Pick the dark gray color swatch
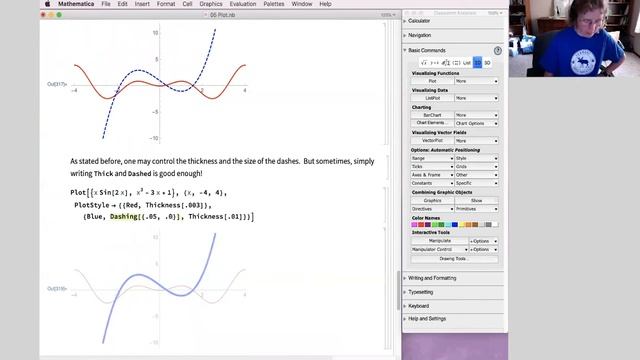Screen dimensions: 640x360 tap(489, 224)
